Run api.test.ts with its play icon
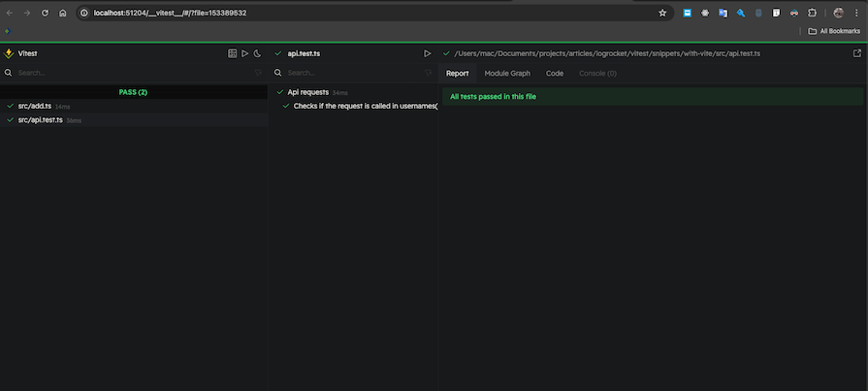 pyautogui.click(x=427, y=53)
